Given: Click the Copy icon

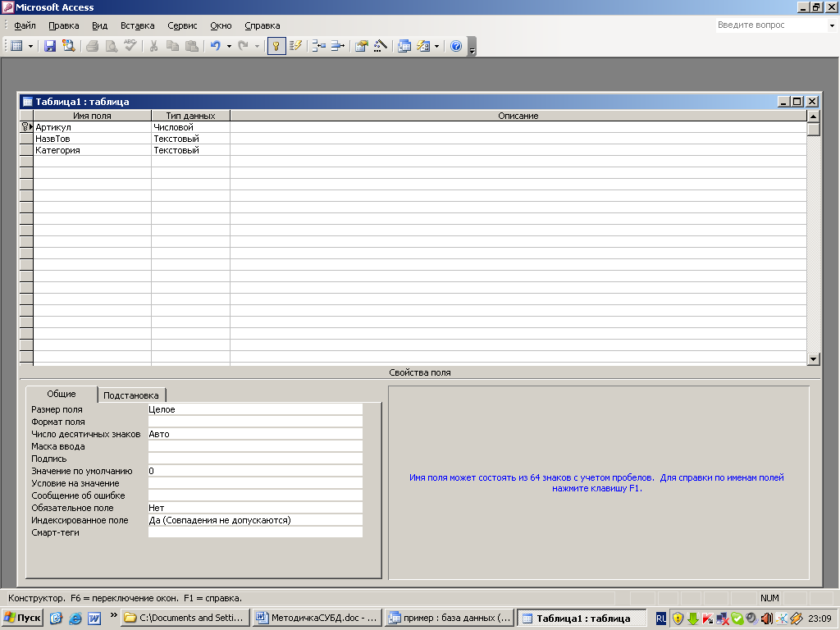Looking at the screenshot, I should pos(172,46).
